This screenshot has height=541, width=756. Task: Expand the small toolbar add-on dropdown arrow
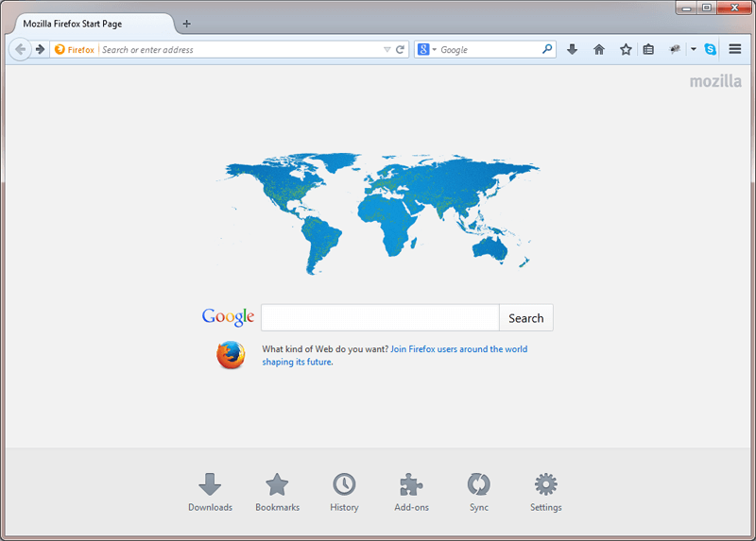click(x=694, y=49)
